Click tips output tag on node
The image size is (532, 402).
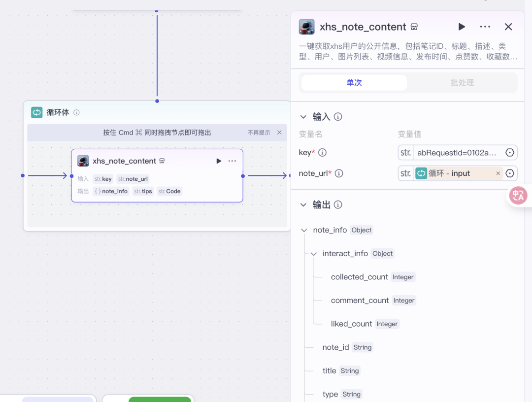[143, 191]
